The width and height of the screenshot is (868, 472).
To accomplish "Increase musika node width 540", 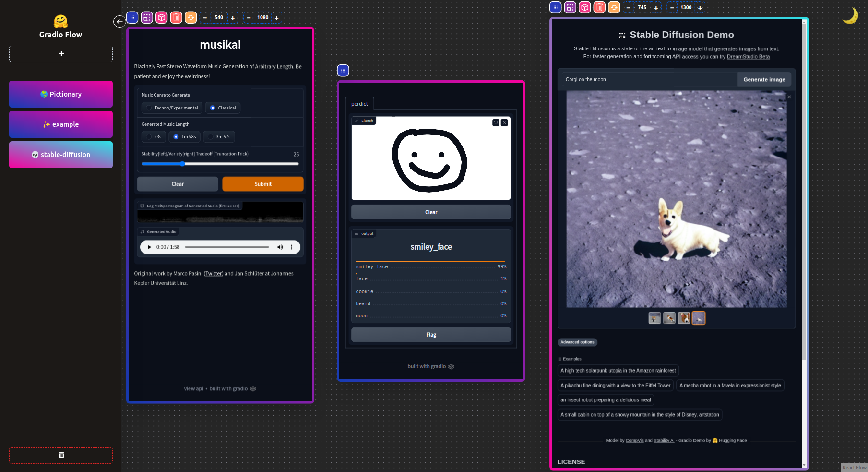I will click(233, 18).
